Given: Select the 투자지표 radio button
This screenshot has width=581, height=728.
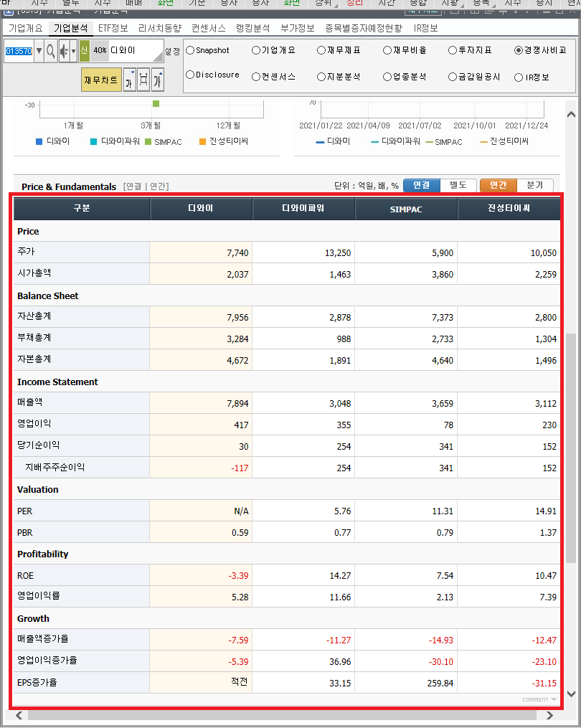Looking at the screenshot, I should pos(453,50).
